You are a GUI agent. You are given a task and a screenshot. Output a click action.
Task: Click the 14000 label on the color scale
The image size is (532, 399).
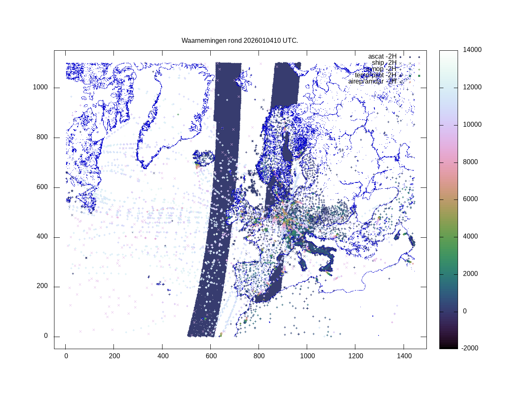coord(472,50)
